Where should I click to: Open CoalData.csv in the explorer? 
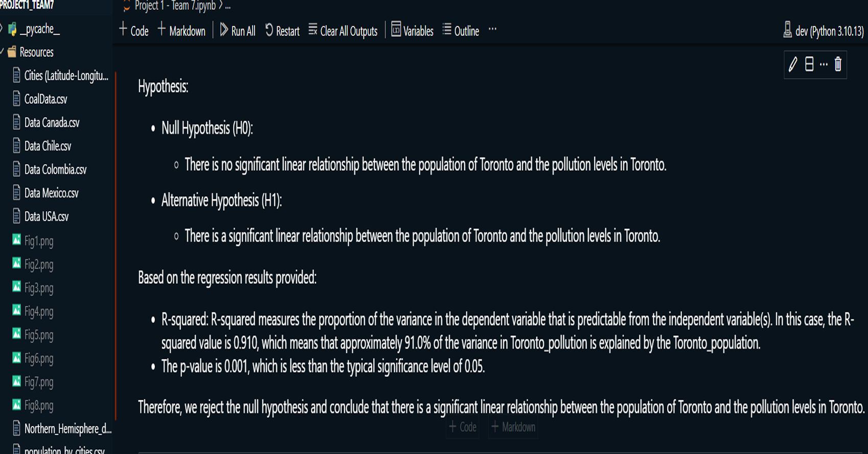pyautogui.click(x=45, y=99)
